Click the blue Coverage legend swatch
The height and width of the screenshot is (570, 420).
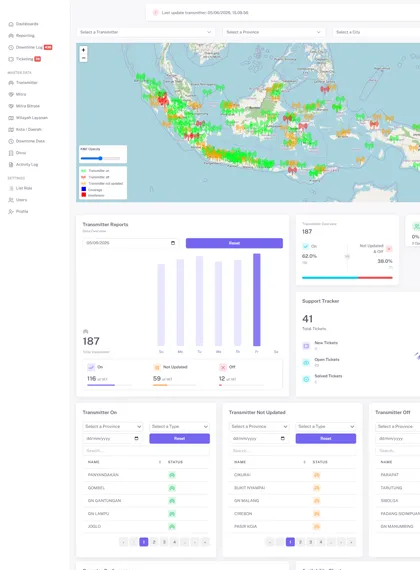point(84,189)
